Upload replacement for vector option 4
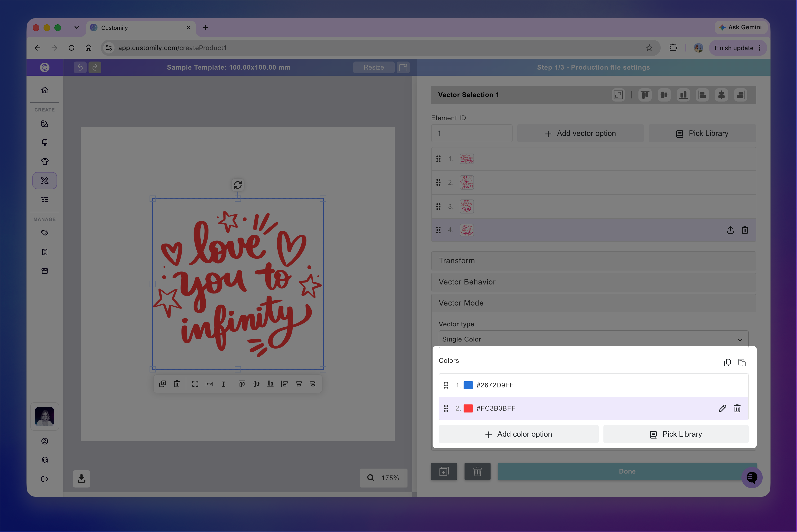The height and width of the screenshot is (532, 797). [x=730, y=230]
